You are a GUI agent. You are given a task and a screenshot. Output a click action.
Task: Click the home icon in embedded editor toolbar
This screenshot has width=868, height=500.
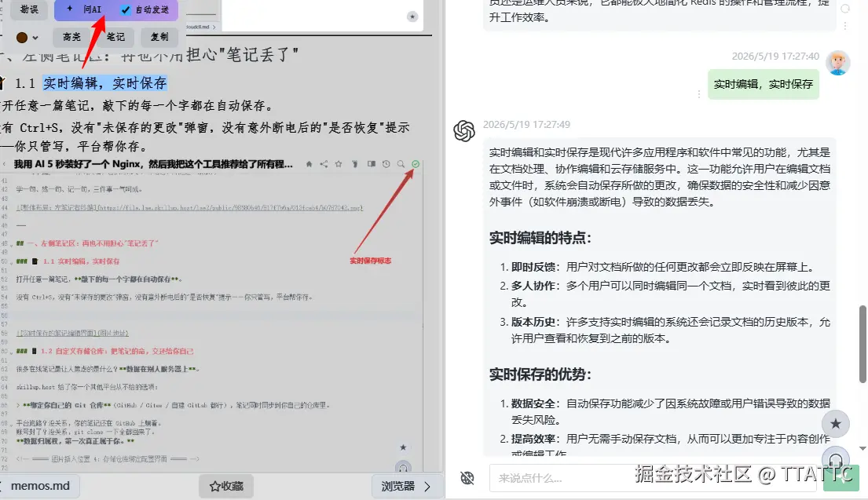(309, 164)
